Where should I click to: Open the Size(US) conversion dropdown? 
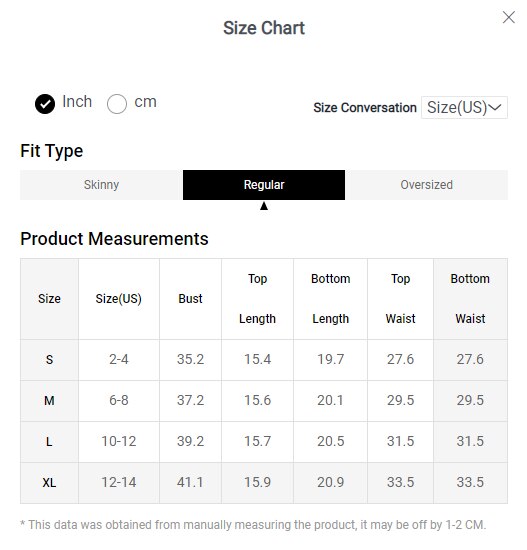(x=464, y=107)
